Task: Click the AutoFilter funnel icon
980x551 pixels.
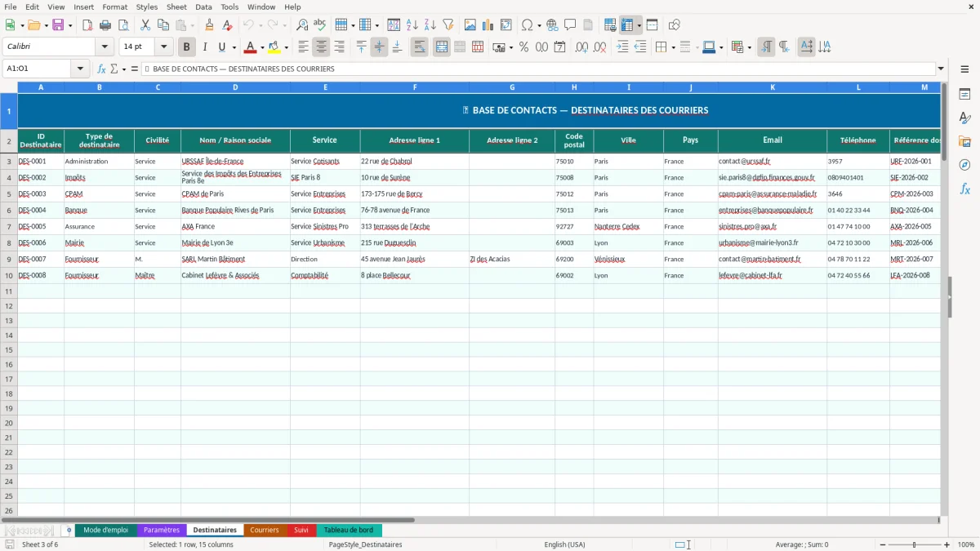Action: pyautogui.click(x=448, y=25)
